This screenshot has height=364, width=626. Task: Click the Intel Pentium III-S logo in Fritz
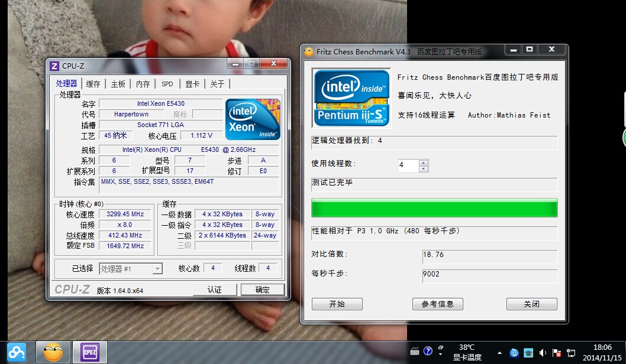(351, 98)
